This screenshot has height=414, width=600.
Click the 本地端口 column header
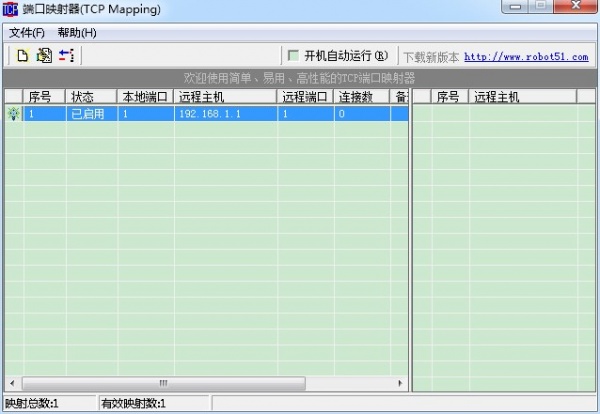click(x=145, y=97)
